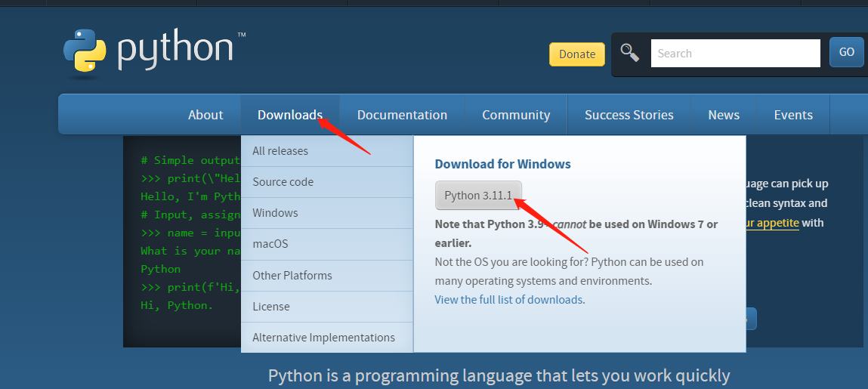Image resolution: width=868 pixels, height=389 pixels.
Task: Select All releases in the Downloads dropdown
Action: coord(327,150)
